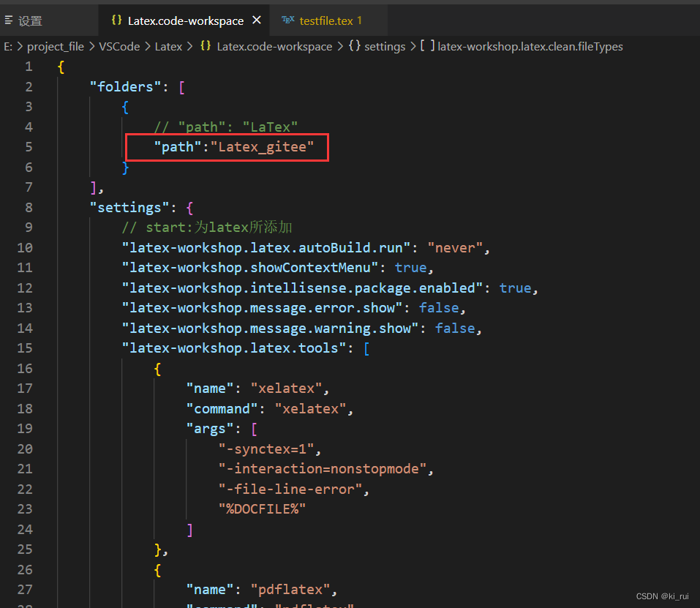Click line number 15 in the gutter
Screen dimensions: 700x608
[x=25, y=348]
